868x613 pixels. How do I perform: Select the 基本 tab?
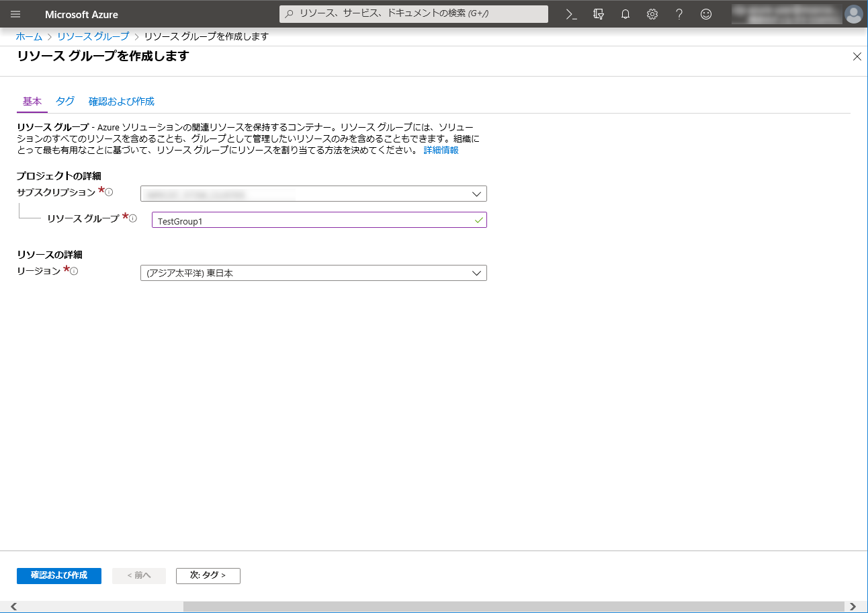[x=32, y=101]
